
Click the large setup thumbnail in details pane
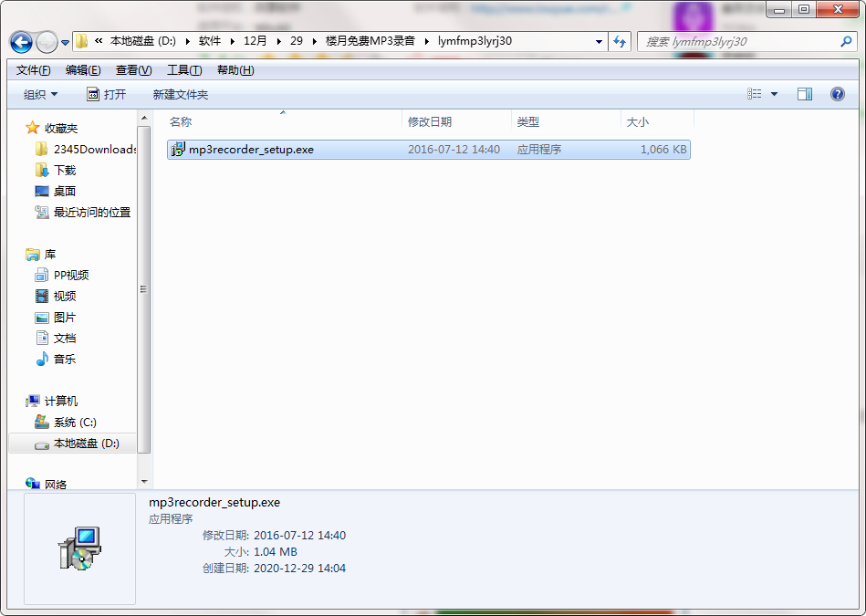point(79,548)
